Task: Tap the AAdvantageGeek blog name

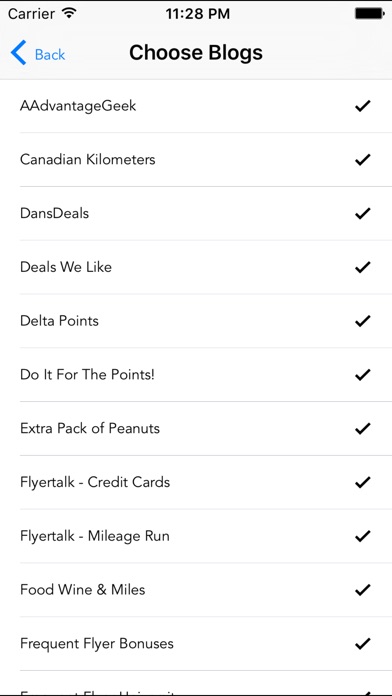Action: (78, 106)
